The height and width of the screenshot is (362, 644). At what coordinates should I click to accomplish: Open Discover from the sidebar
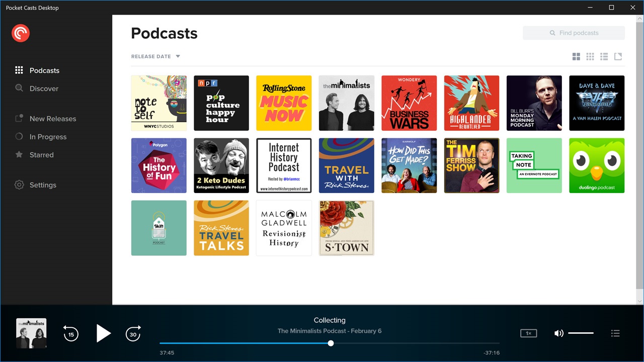coord(44,88)
